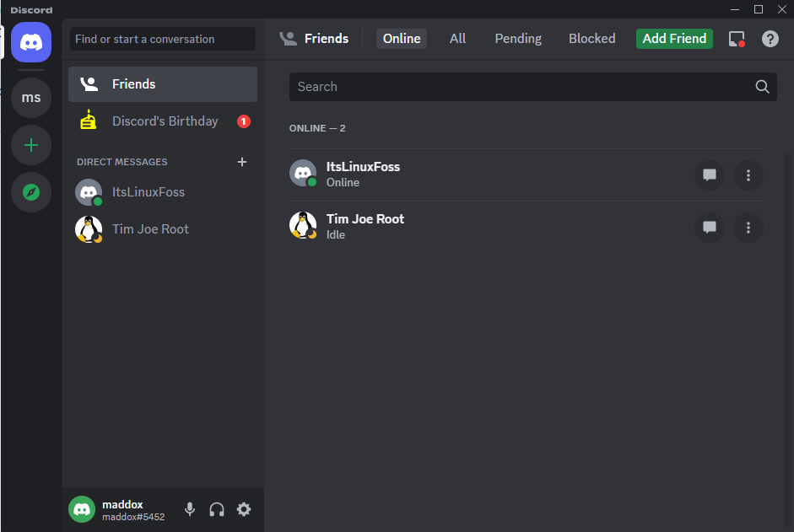Image resolution: width=794 pixels, height=532 pixels.
Task: Message ItsLinuxFoss via chat bubble icon
Action: coord(709,175)
